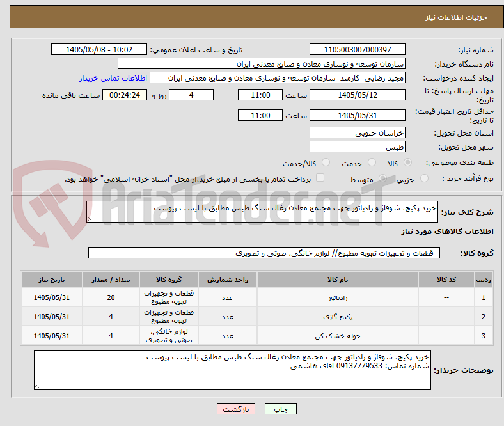504x426 pixels.
Task: Click the چاپ (print) button
Action: pyautogui.click(x=280, y=409)
